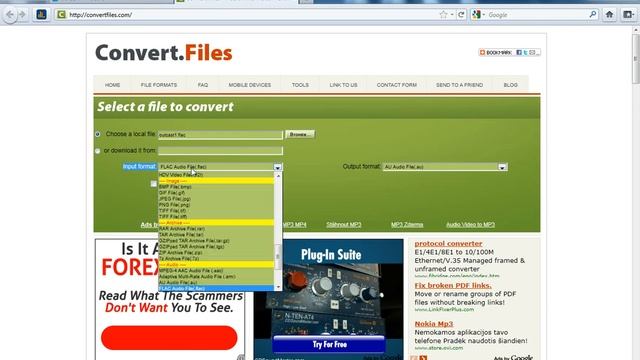The image size is (640, 360).
Task: Open the FAQ menu item
Action: (203, 85)
